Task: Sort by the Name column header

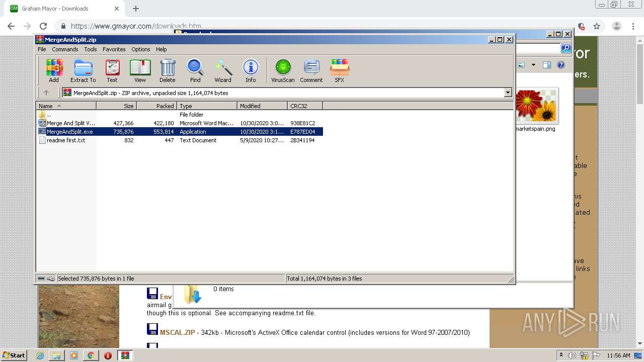Action: point(66,106)
